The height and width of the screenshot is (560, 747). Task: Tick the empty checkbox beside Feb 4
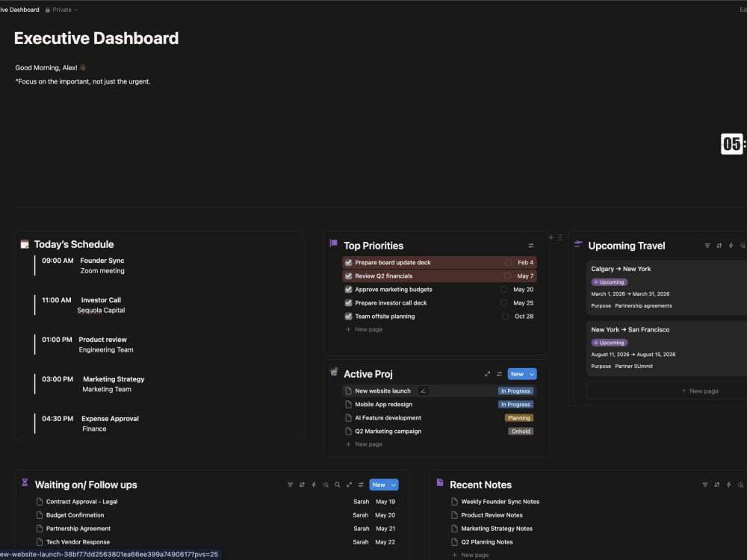pos(508,262)
